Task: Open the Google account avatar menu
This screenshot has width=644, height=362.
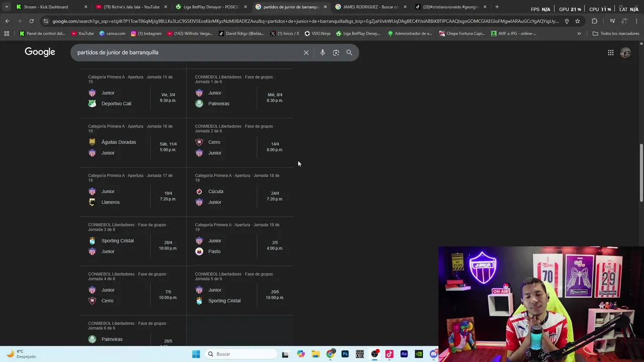Action: pos(625,52)
